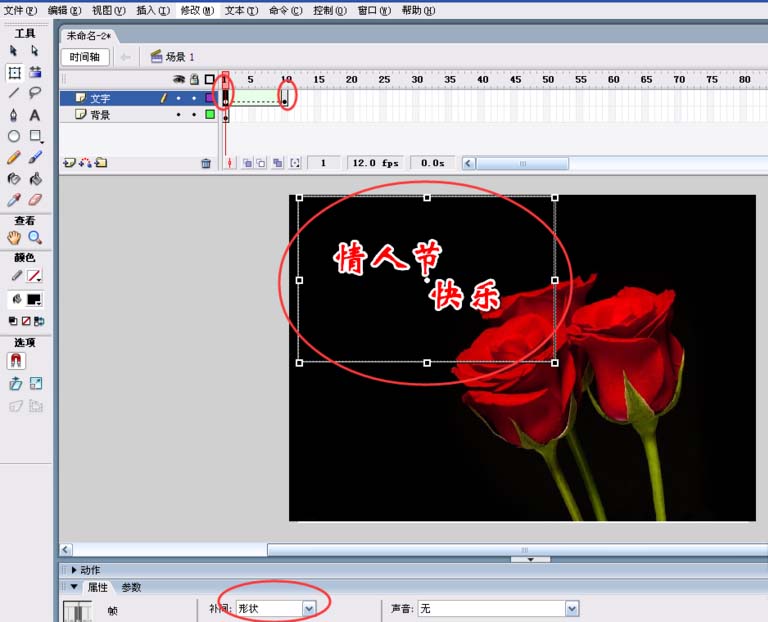The width and height of the screenshot is (768, 622).
Task: Select the Eyedropper tool
Action: [x=14, y=200]
